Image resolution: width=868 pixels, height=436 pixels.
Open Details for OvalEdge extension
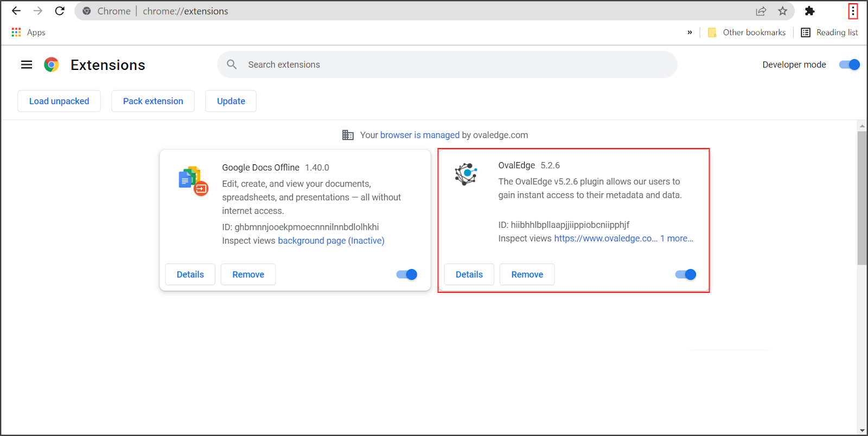tap(469, 274)
